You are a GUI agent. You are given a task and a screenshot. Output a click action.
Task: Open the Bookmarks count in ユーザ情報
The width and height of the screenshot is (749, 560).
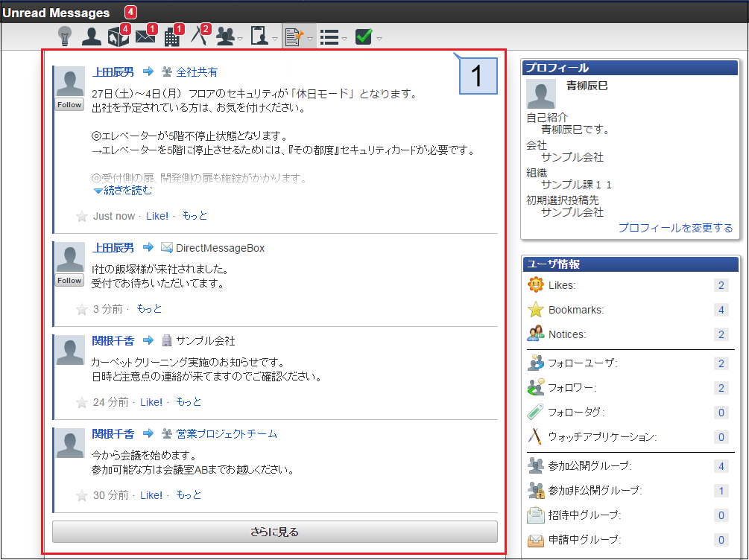(721, 310)
